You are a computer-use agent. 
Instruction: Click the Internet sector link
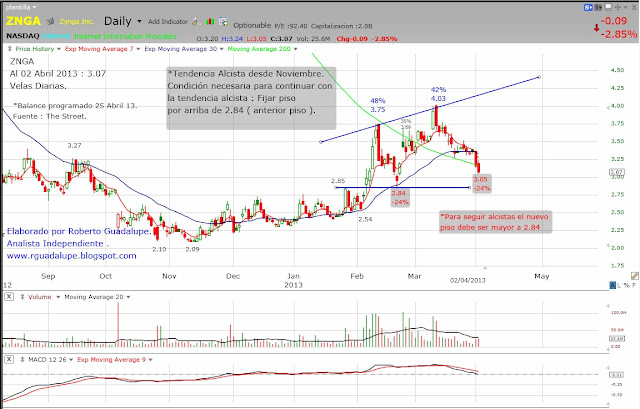[56, 36]
